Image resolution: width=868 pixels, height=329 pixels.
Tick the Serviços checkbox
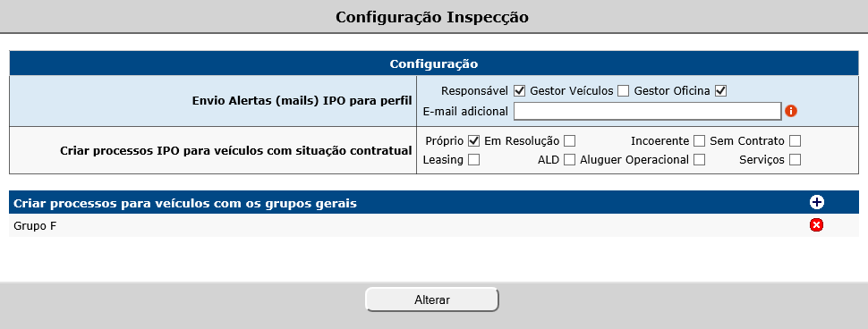(x=796, y=160)
